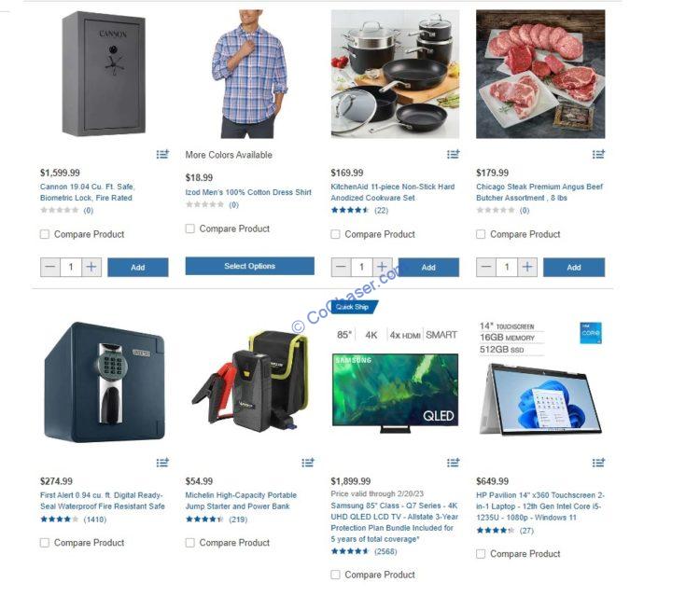Click add-to-list icon for KitchenAid cookware set
Viewport: 700px width, 596px height.
point(453,154)
